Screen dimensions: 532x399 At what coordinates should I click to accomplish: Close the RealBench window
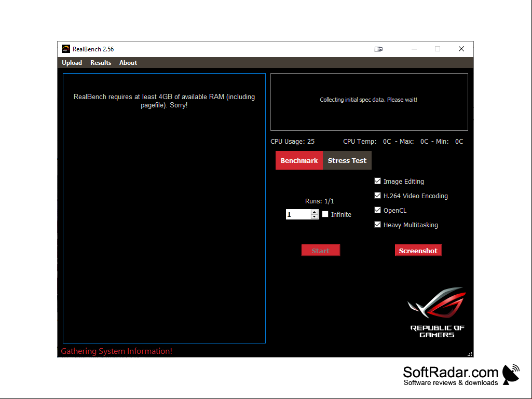coord(461,49)
